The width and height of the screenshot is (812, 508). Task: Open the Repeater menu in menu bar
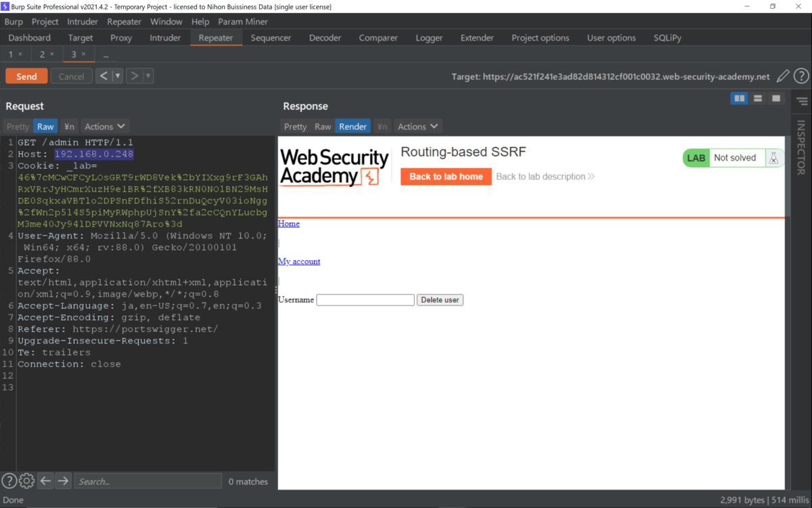(125, 22)
